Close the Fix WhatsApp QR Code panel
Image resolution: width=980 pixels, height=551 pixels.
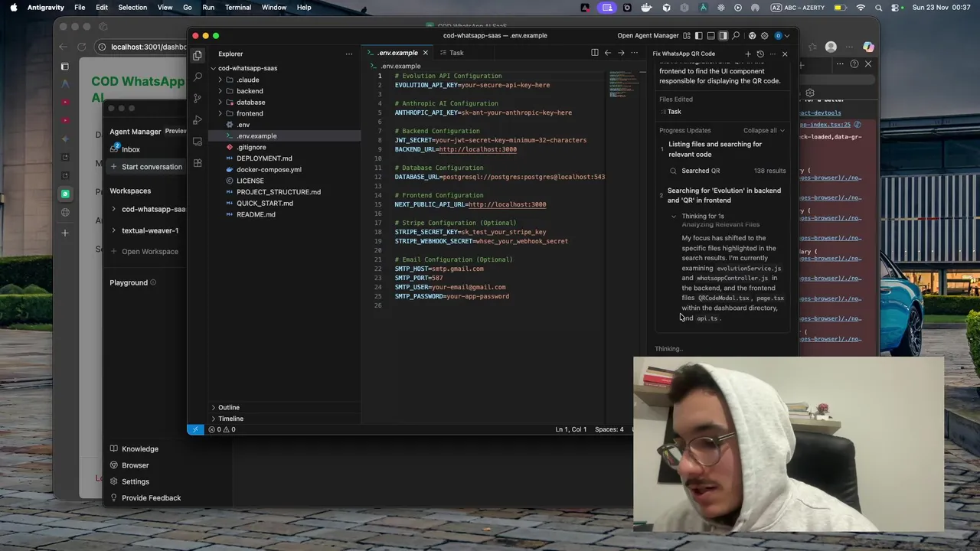(784, 54)
